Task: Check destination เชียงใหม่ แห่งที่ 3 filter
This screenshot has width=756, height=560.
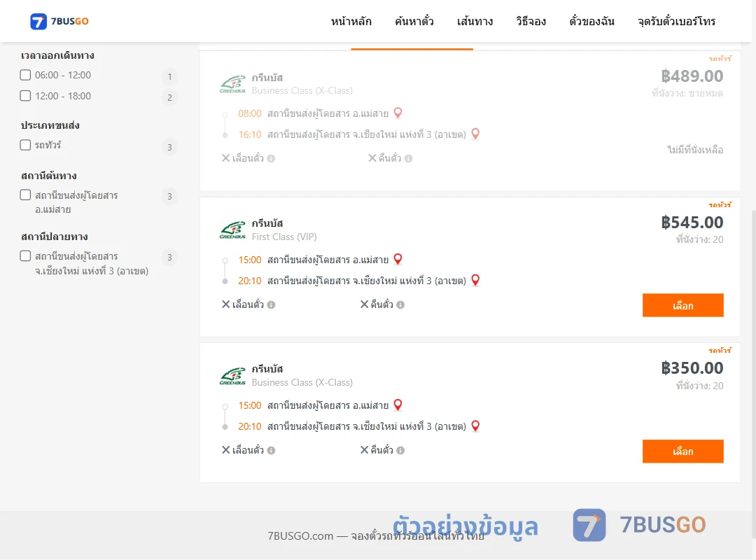Action: click(x=26, y=255)
